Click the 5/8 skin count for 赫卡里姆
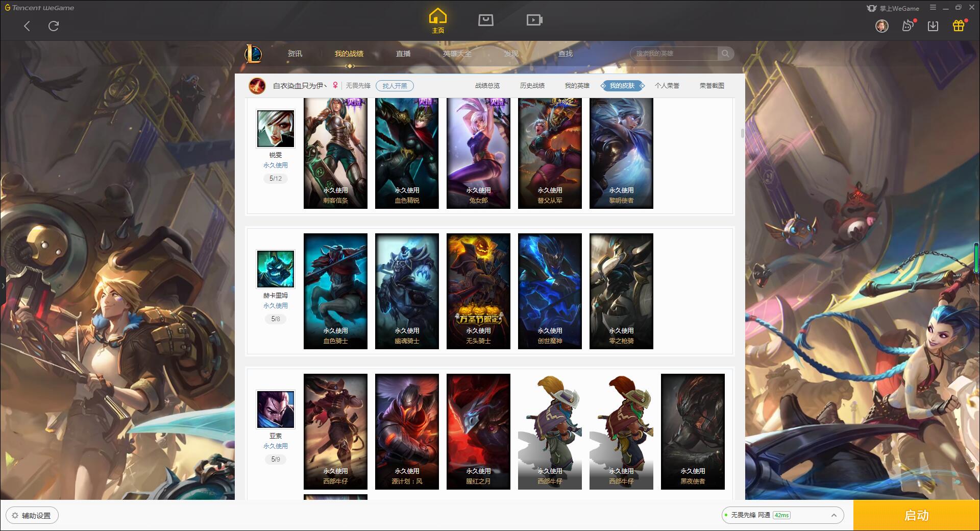Viewport: 980px width, 531px height. 276,319
